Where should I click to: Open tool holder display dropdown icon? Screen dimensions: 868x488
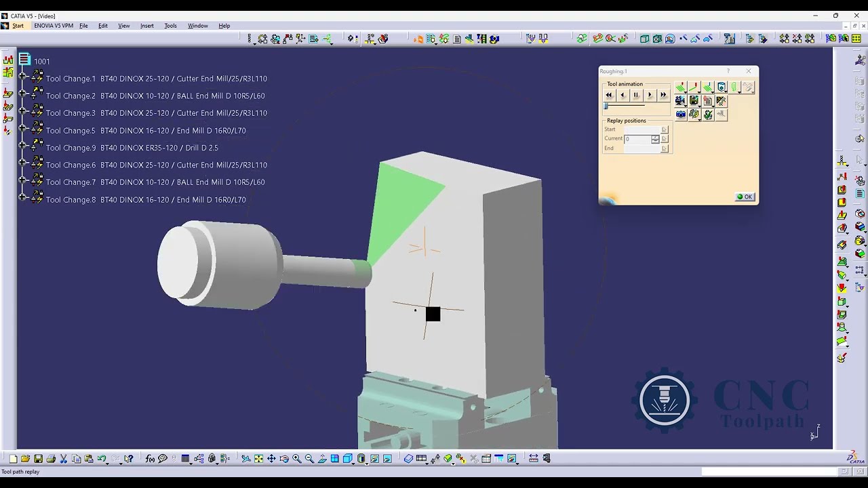pos(722,87)
